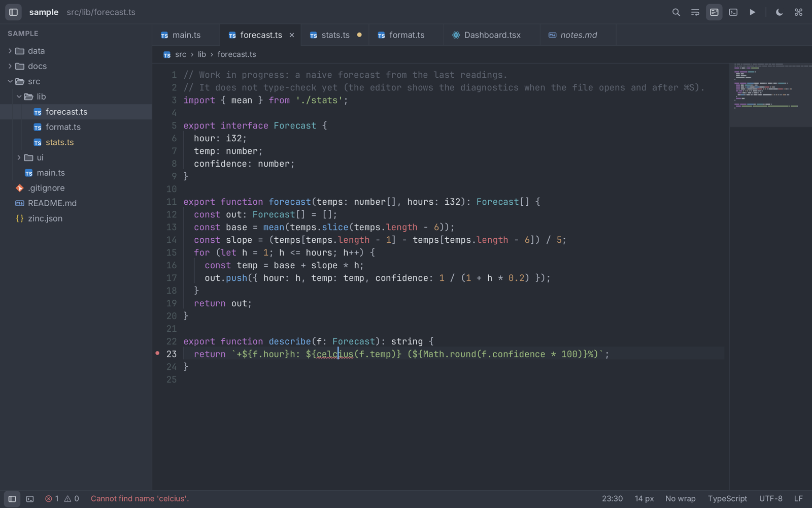Viewport: 812px width, 508px height.
Task: Toggle the sidebar from the status bar icon
Action: tap(12, 499)
